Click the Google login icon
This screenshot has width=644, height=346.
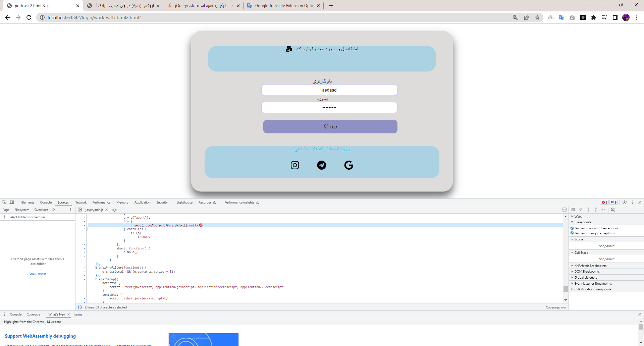[x=349, y=165]
